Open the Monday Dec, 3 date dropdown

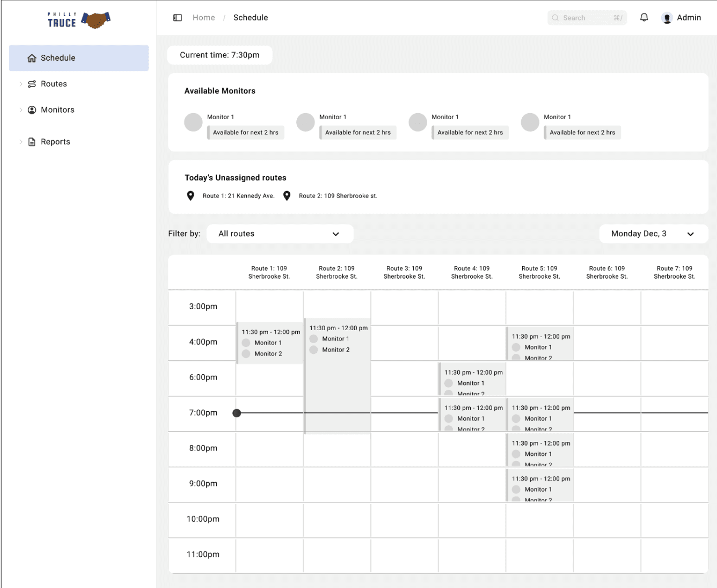(x=653, y=234)
